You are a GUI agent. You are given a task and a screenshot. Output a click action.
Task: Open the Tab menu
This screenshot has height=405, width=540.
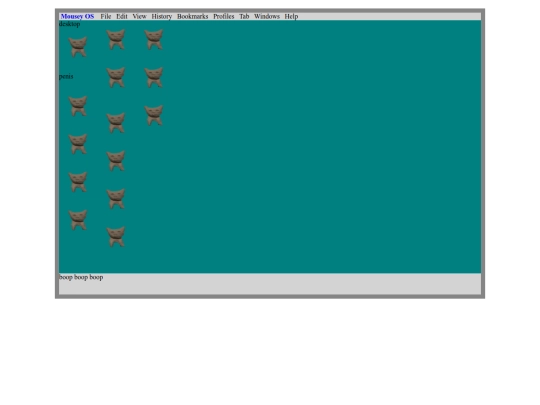click(244, 17)
